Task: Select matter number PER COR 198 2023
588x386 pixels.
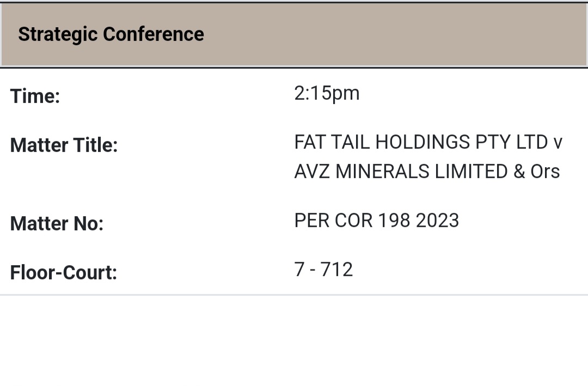Action: coord(376,220)
